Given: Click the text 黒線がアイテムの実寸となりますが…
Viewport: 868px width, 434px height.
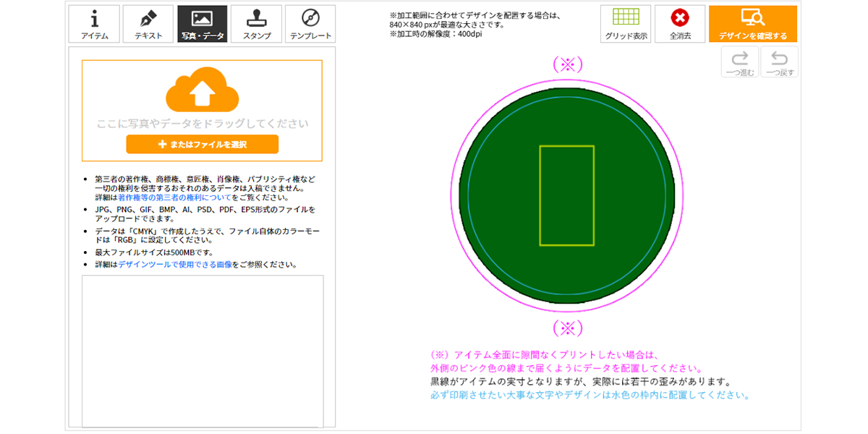Looking at the screenshot, I should tap(580, 381).
